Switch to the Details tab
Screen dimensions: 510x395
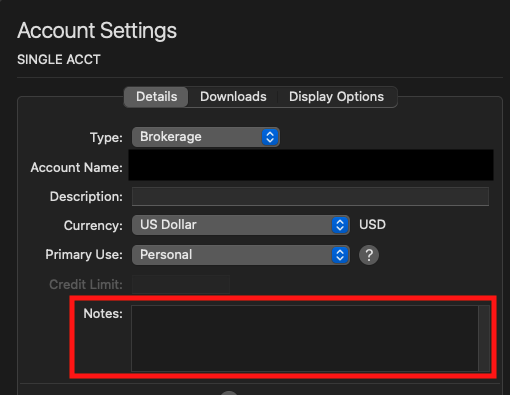point(156,97)
